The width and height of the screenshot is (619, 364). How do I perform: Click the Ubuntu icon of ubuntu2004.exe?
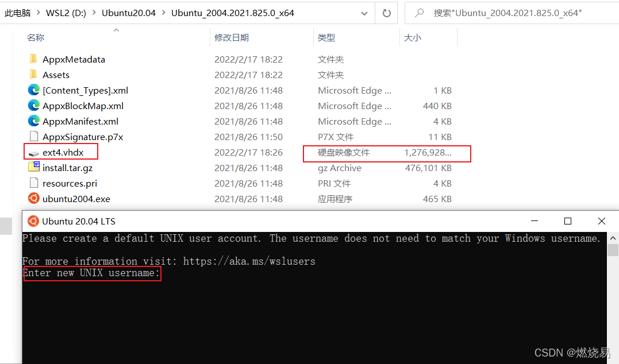[x=33, y=199]
